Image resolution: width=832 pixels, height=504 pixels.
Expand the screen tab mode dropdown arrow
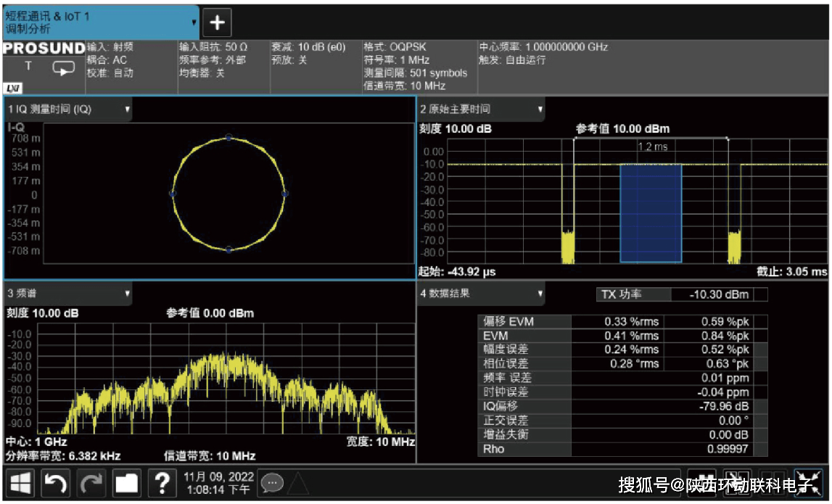tap(194, 22)
